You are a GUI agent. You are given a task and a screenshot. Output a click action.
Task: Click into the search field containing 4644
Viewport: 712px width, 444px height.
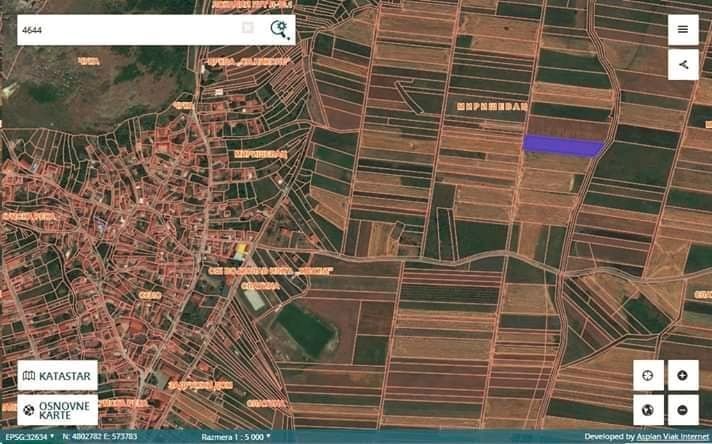click(x=129, y=30)
